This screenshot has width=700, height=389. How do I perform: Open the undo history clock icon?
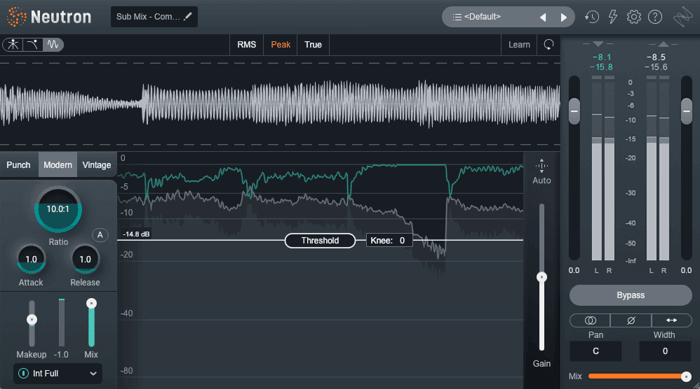(592, 17)
